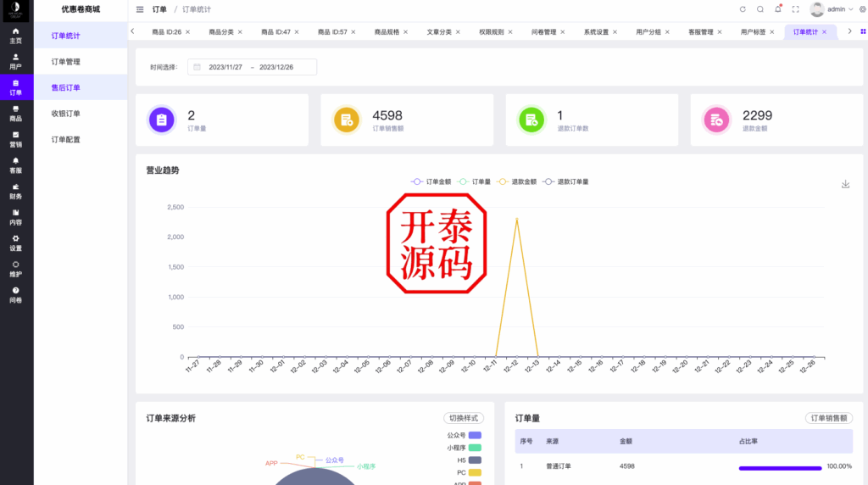Click the tab grid menu icon
Image resolution: width=868 pixels, height=485 pixels.
pyautogui.click(x=863, y=31)
